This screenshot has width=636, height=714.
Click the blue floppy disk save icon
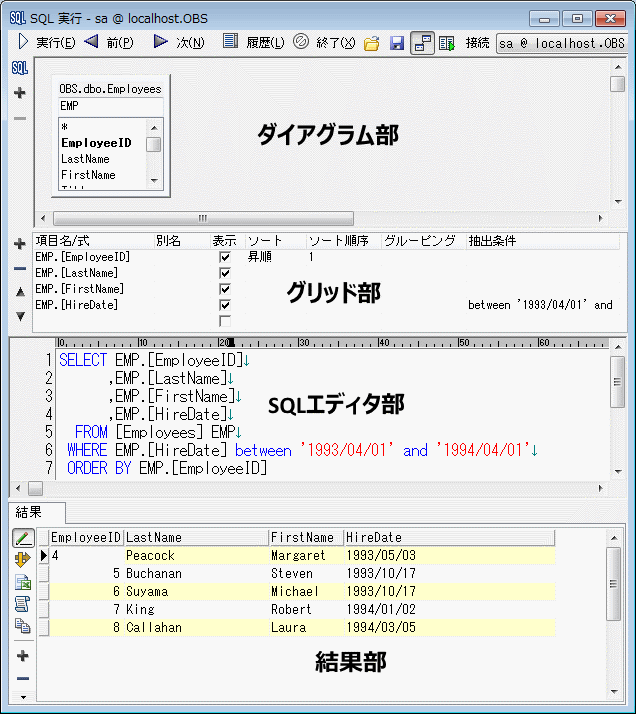point(396,43)
